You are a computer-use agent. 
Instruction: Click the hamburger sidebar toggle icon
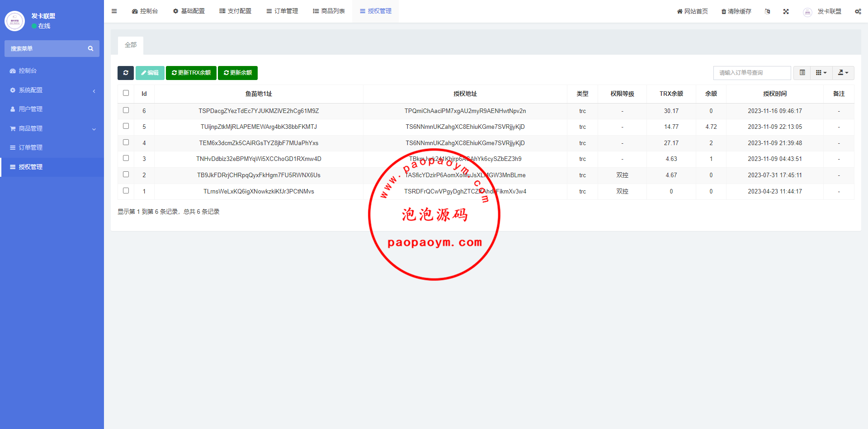point(114,11)
